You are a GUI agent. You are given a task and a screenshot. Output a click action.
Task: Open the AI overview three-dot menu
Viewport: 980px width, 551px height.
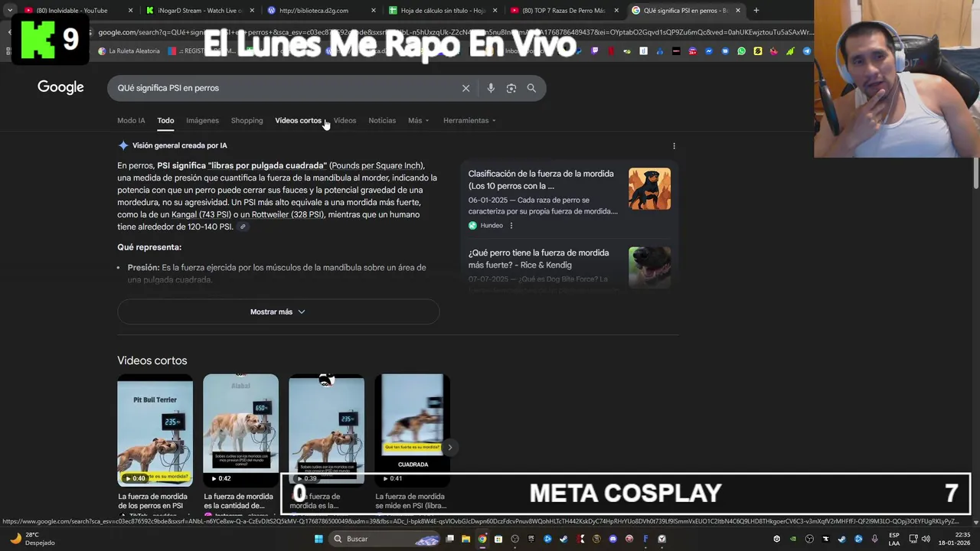pos(674,145)
